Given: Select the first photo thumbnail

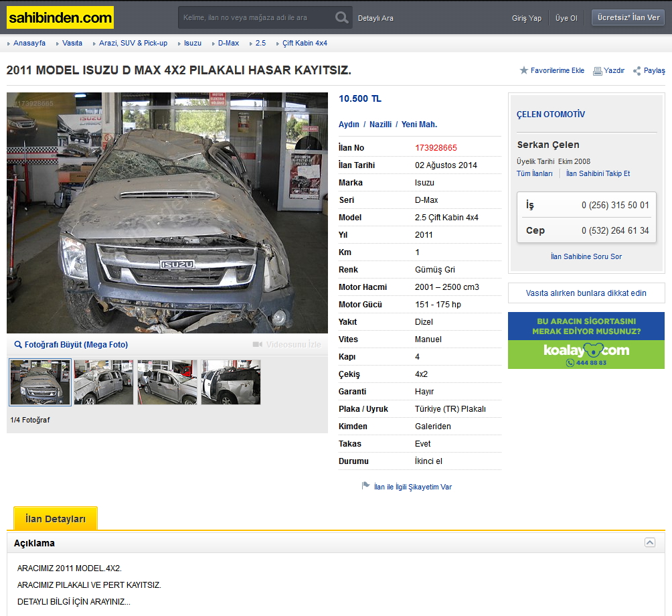Looking at the screenshot, I should pos(40,382).
